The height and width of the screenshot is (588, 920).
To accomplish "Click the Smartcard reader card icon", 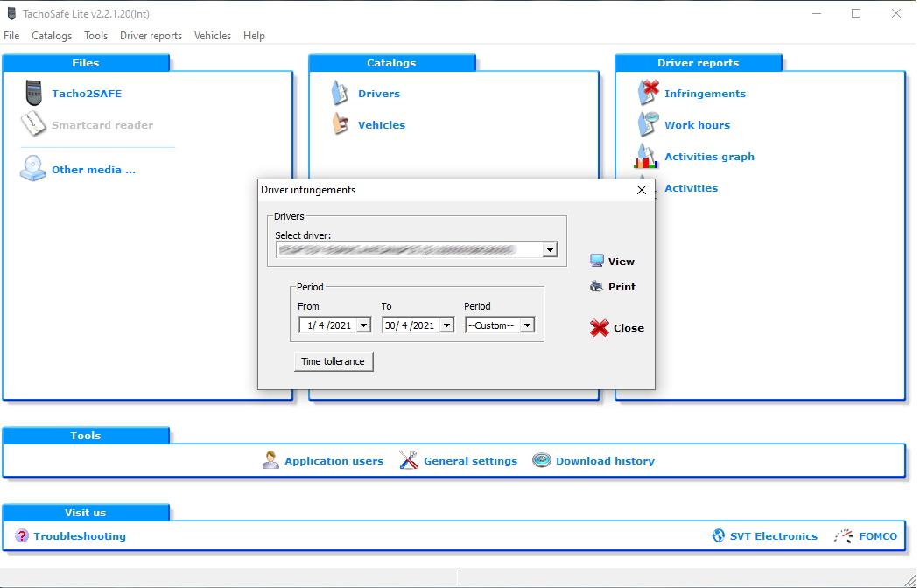I will coord(33,124).
